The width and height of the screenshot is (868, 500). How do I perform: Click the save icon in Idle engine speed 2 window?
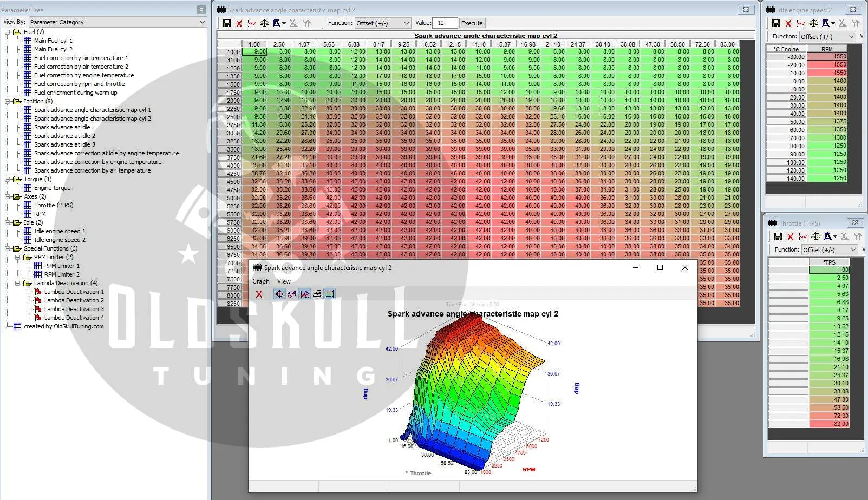coord(775,23)
